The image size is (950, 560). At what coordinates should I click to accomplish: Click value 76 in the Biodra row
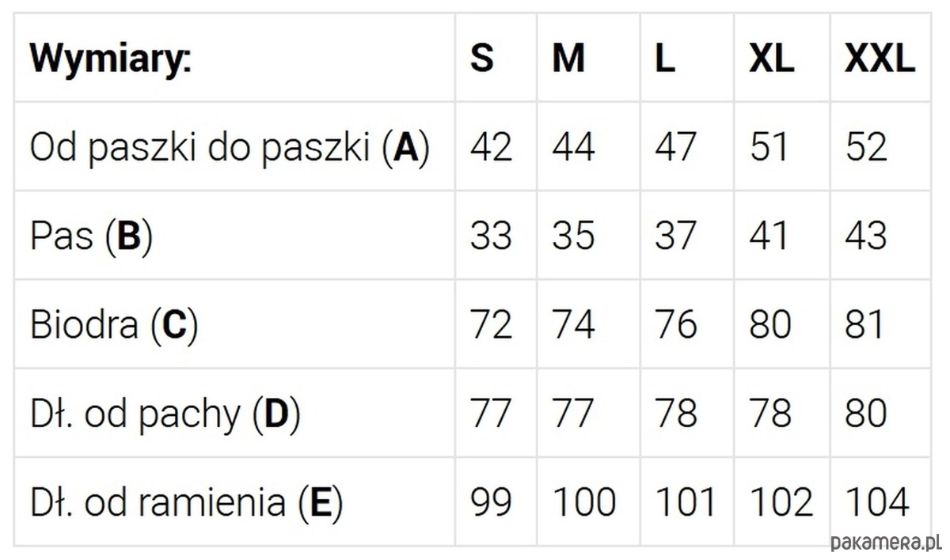pyautogui.click(x=675, y=325)
